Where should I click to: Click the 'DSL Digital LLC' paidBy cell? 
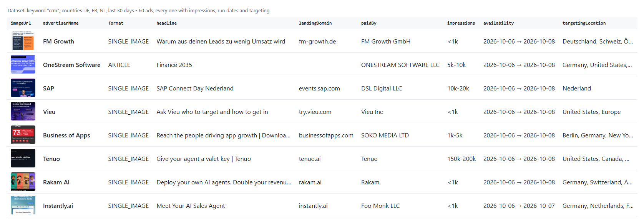click(382, 88)
